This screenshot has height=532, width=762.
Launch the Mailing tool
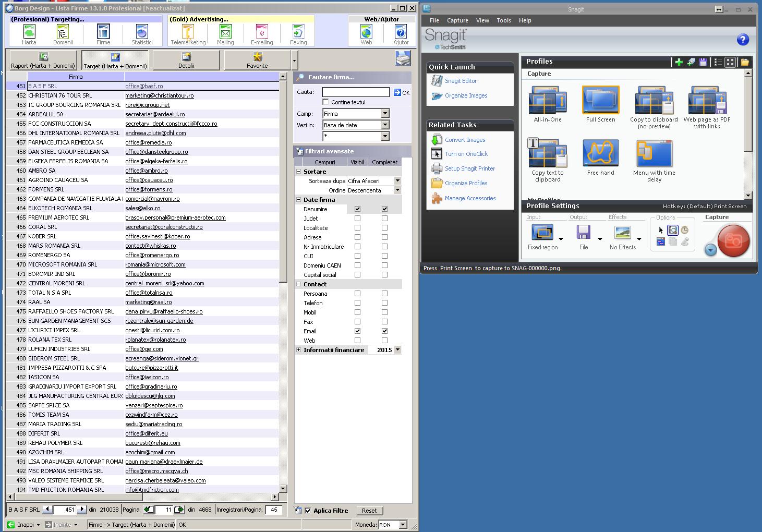[225, 34]
